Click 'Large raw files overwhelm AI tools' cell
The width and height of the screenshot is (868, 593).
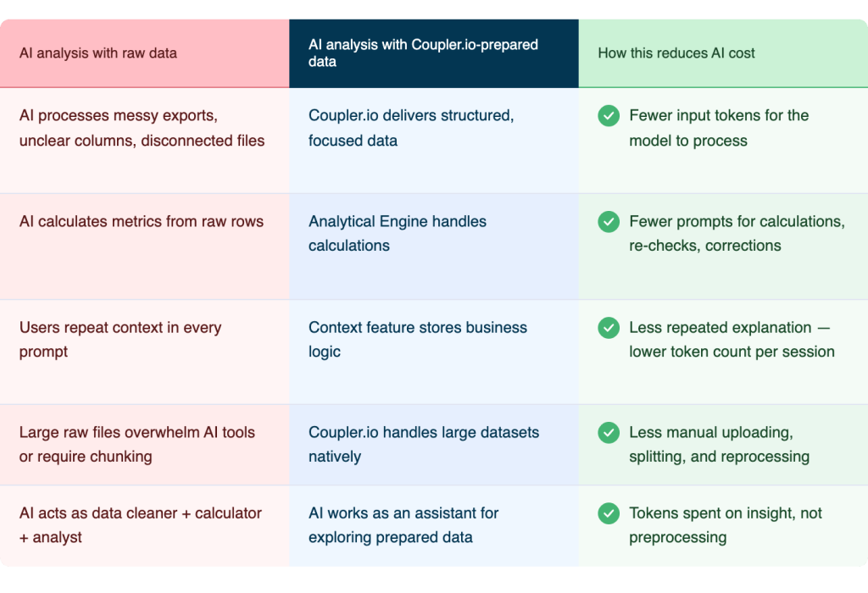click(x=144, y=445)
